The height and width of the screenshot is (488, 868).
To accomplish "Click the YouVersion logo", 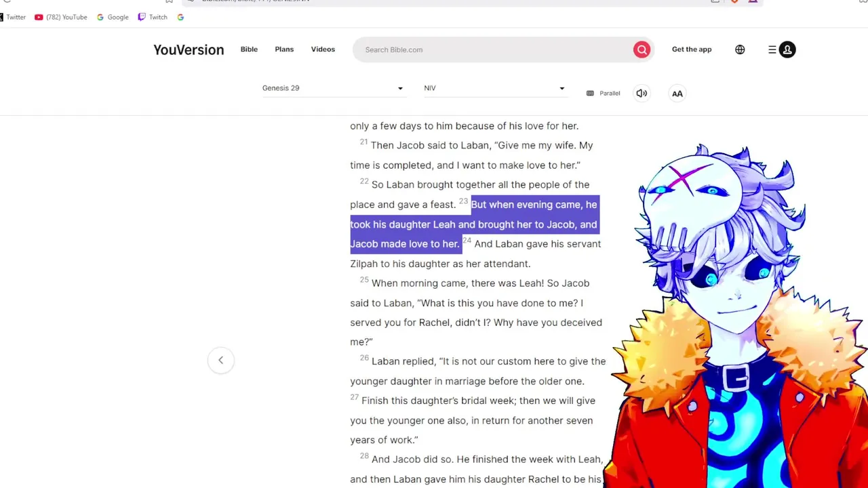I will click(x=189, y=49).
